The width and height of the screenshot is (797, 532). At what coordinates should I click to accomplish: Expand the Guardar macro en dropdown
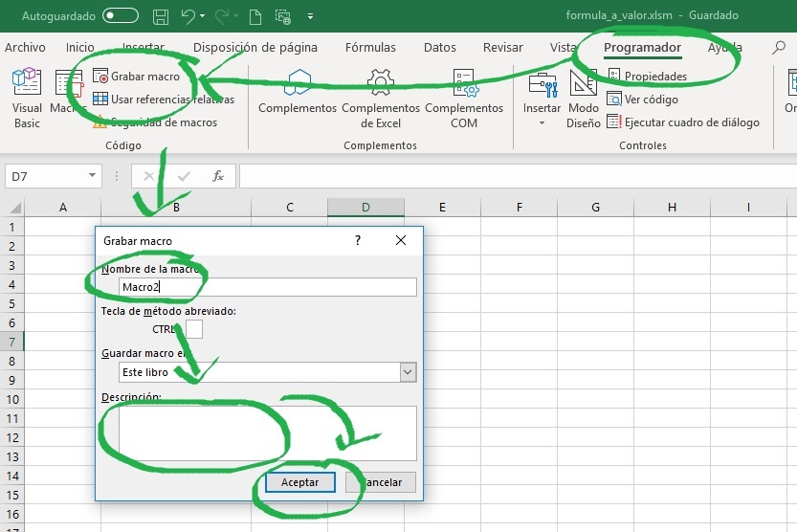[x=409, y=372]
